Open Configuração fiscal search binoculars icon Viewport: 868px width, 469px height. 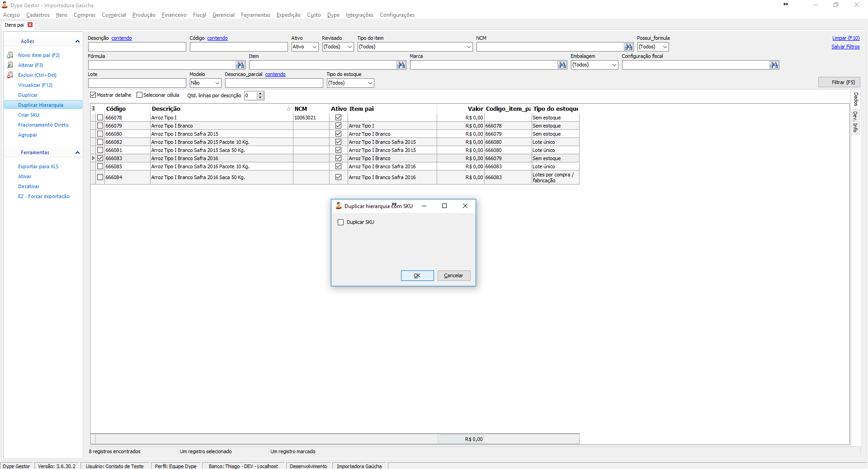tap(774, 65)
